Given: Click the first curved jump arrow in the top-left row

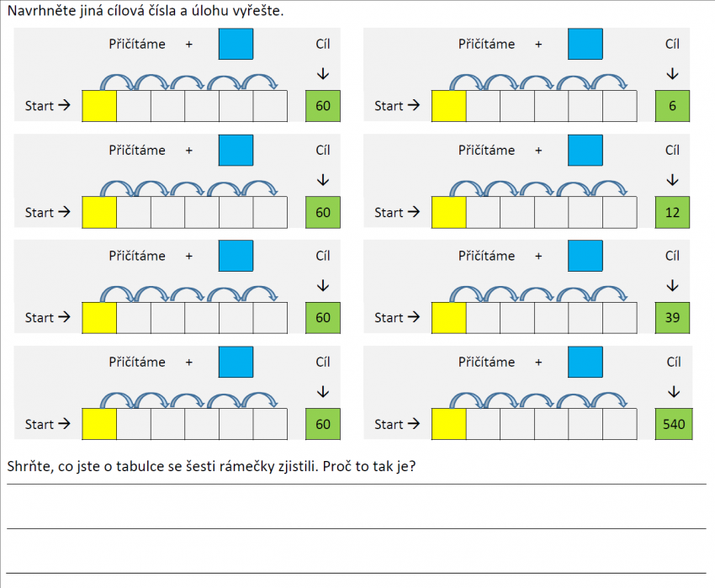Looking at the screenshot, I should tap(117, 82).
